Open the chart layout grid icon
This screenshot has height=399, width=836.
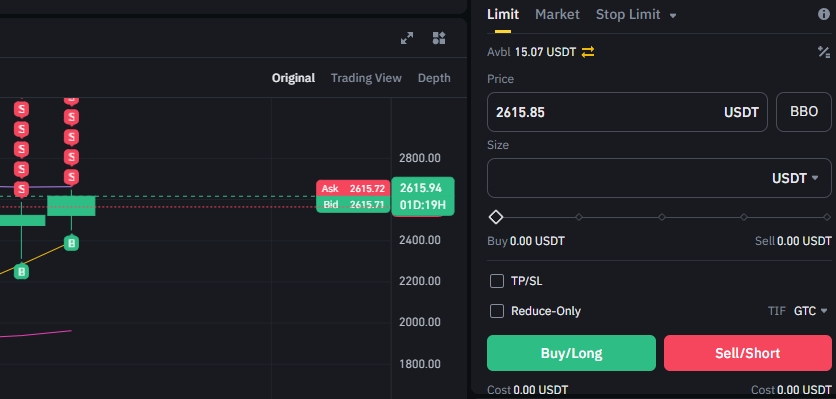(439, 38)
